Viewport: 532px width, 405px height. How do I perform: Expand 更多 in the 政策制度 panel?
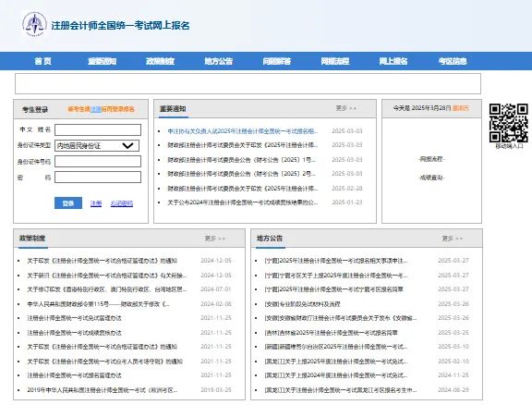215,239
